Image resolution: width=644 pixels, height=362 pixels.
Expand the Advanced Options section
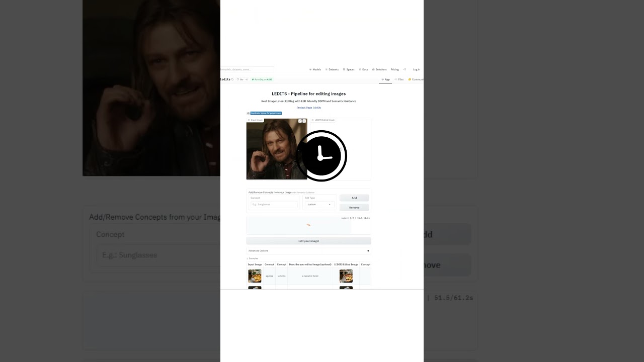coord(308,250)
